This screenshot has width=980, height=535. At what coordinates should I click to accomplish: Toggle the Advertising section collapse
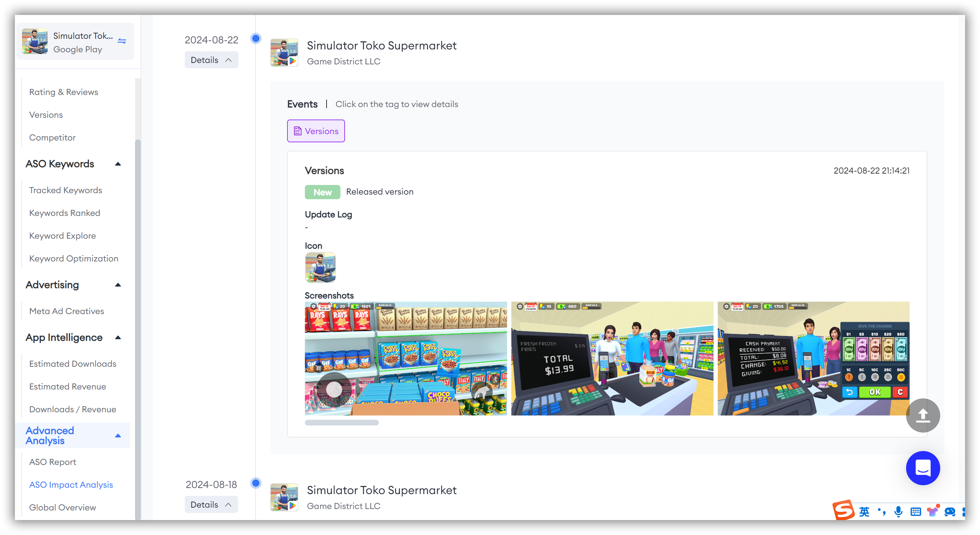(118, 285)
